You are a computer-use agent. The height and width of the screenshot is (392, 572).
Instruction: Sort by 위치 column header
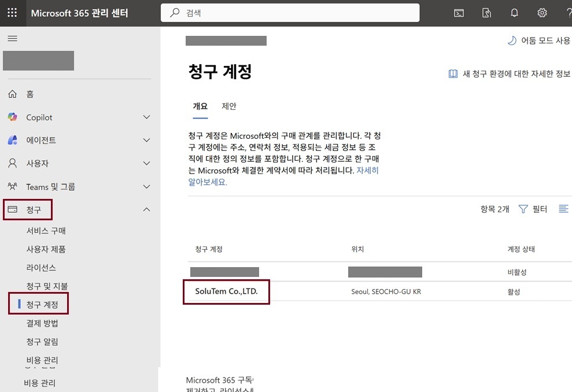(x=357, y=249)
